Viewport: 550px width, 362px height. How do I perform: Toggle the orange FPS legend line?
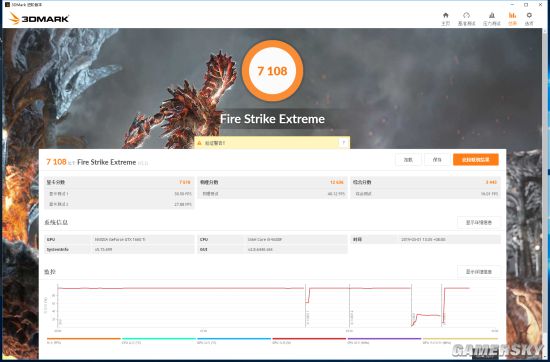point(83,340)
